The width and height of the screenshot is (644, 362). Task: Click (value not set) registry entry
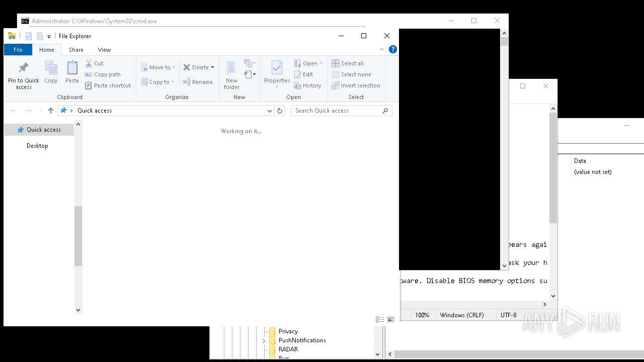tap(593, 172)
